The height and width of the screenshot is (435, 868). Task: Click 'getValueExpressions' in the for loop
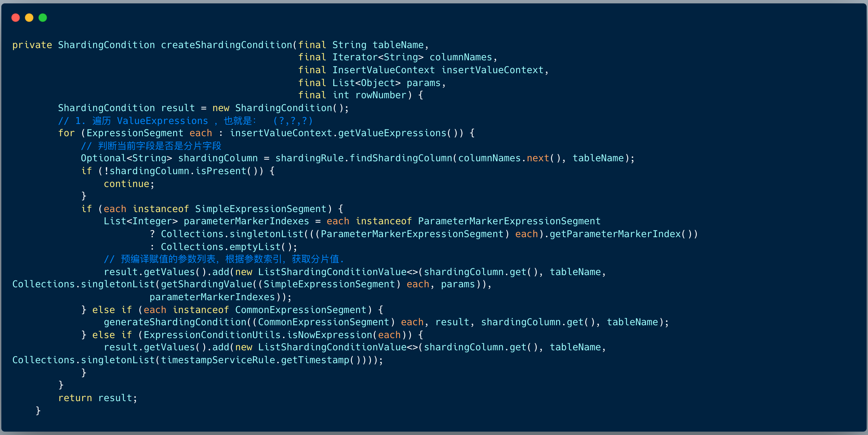392,133
